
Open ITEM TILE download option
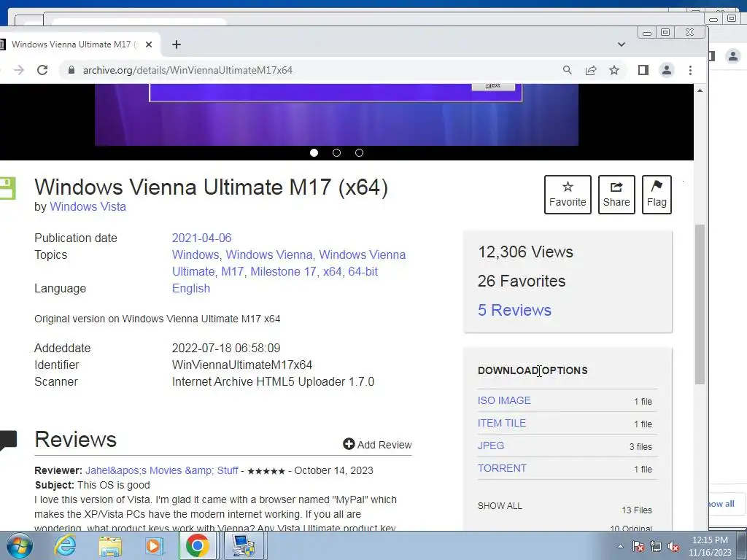coord(502,423)
